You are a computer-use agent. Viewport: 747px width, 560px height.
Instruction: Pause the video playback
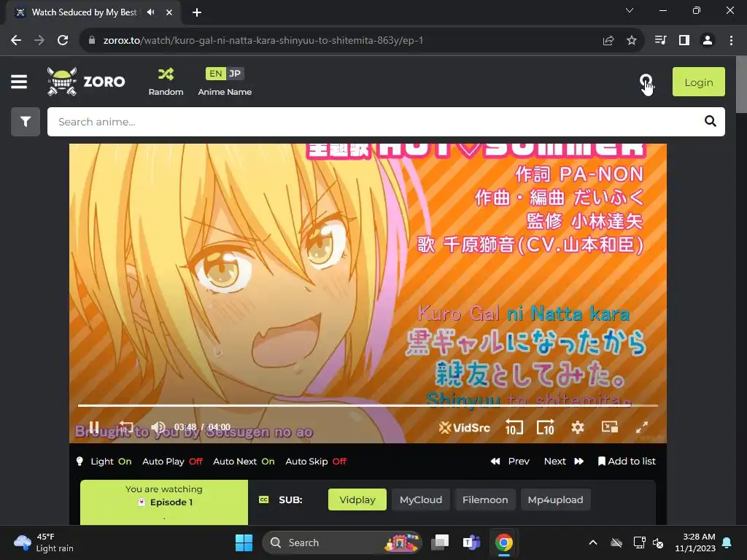94,427
